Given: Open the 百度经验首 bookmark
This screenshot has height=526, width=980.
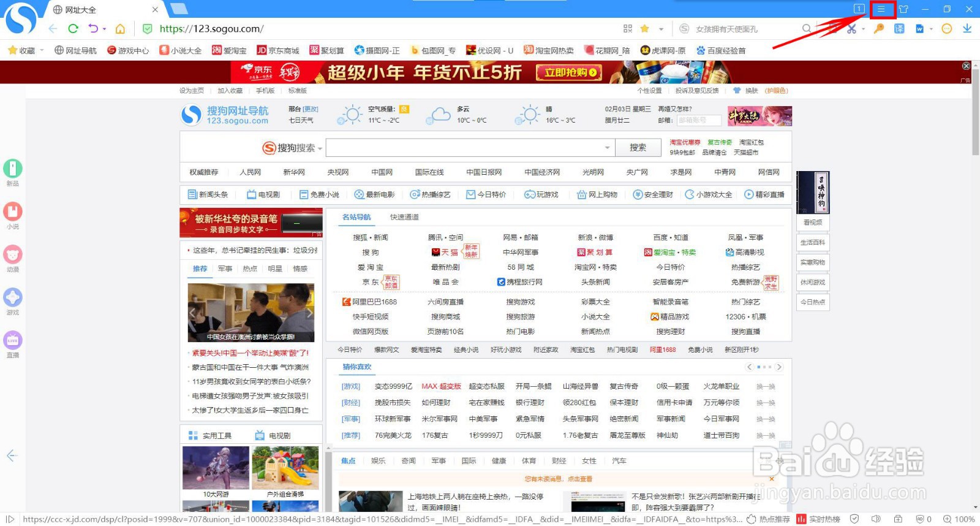Looking at the screenshot, I should (x=721, y=50).
